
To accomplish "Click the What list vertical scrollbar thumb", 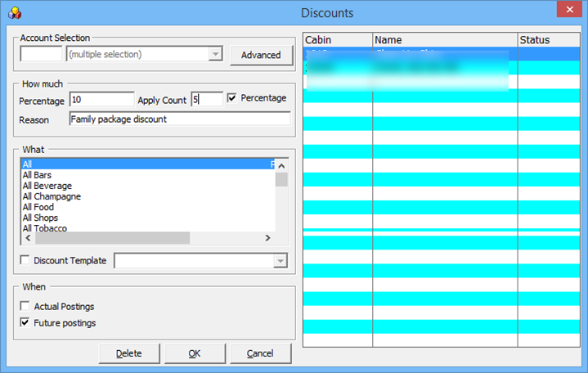I will click(281, 179).
